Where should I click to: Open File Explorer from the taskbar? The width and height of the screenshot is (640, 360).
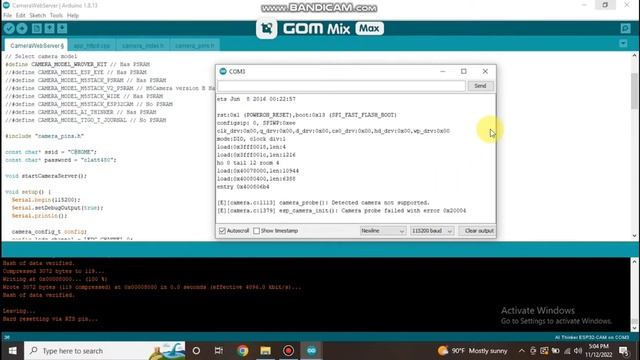tap(266, 351)
